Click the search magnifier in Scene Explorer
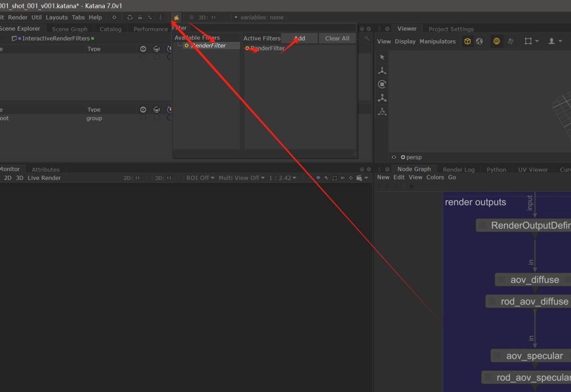The image size is (571, 392). (x=366, y=38)
